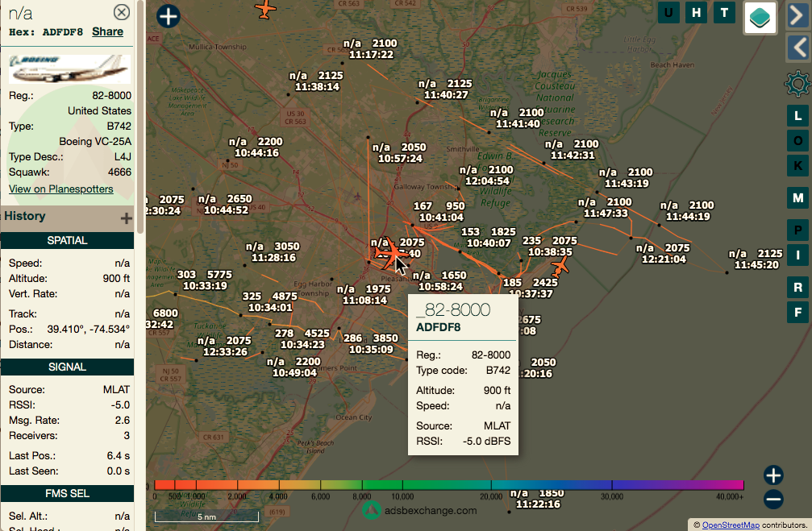Image resolution: width=812 pixels, height=531 pixels.
Task: Click the track label 10:33:19
Action: [x=205, y=286]
